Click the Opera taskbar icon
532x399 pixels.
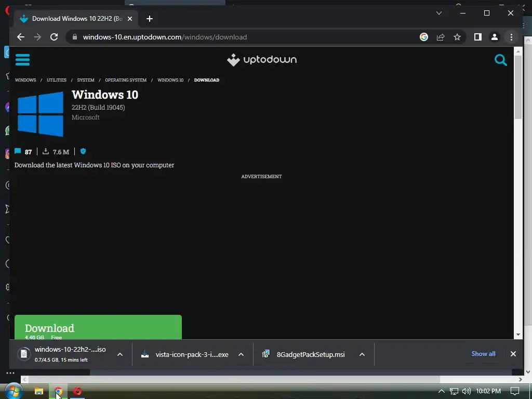click(x=77, y=391)
